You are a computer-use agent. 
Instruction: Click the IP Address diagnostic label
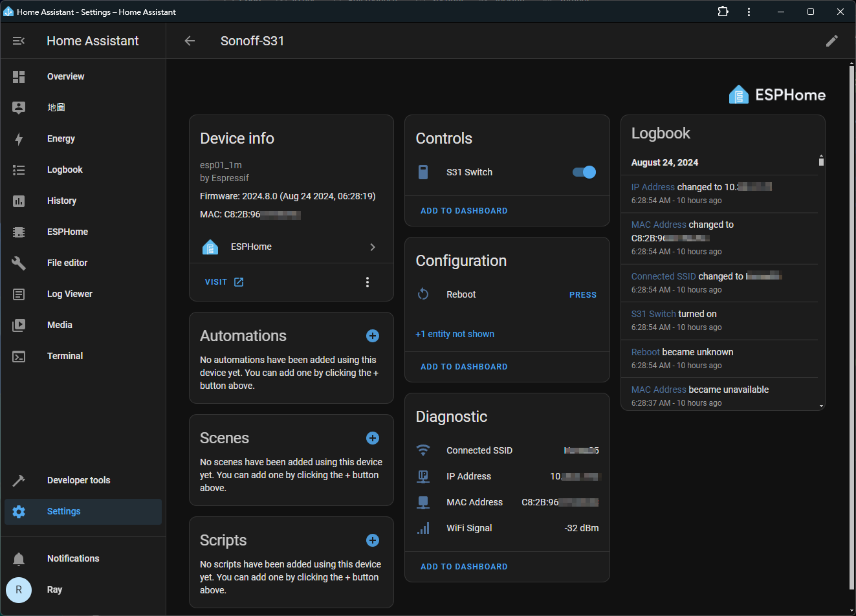coord(468,476)
